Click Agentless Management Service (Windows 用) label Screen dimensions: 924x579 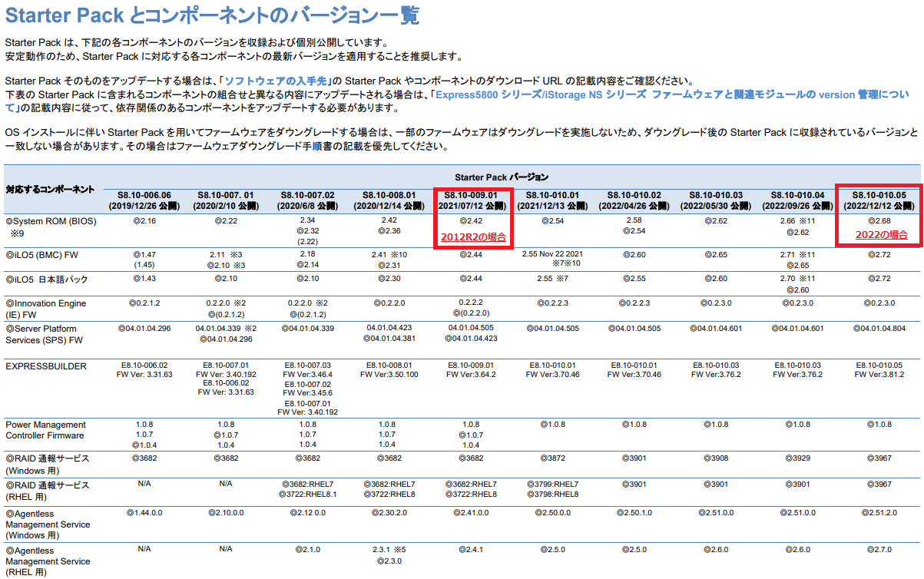48,524
